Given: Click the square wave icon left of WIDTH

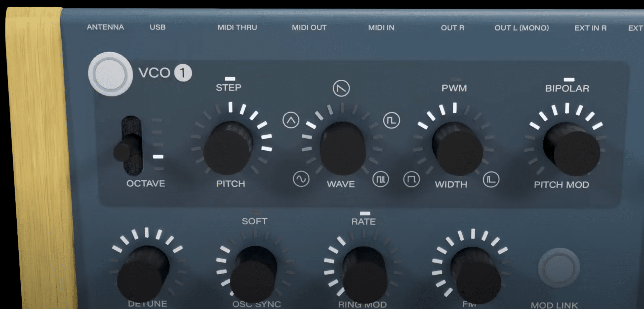Looking at the screenshot, I should pos(411,180).
